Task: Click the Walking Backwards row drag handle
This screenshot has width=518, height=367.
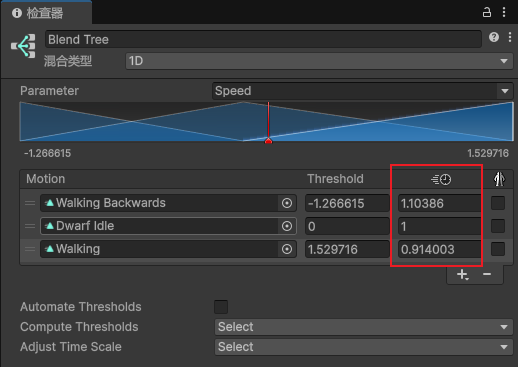Action: (x=30, y=203)
